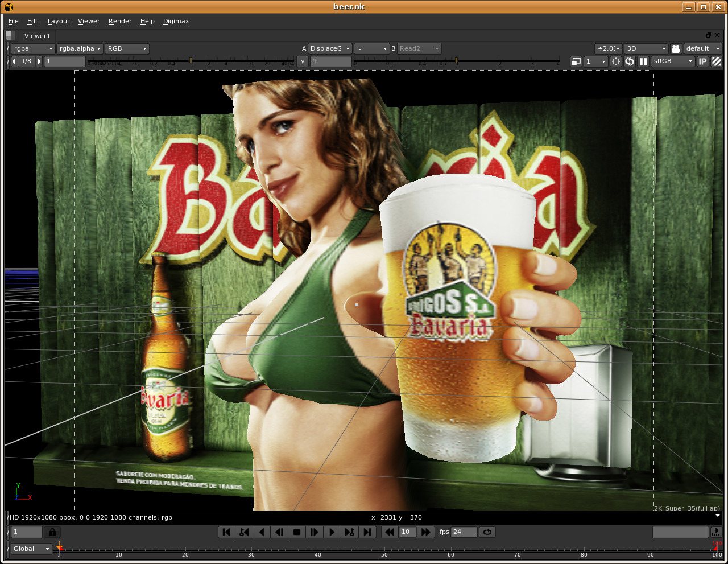Open the B input Read2 dropdown
Viewport: 728px width, 564px height.
[420, 48]
